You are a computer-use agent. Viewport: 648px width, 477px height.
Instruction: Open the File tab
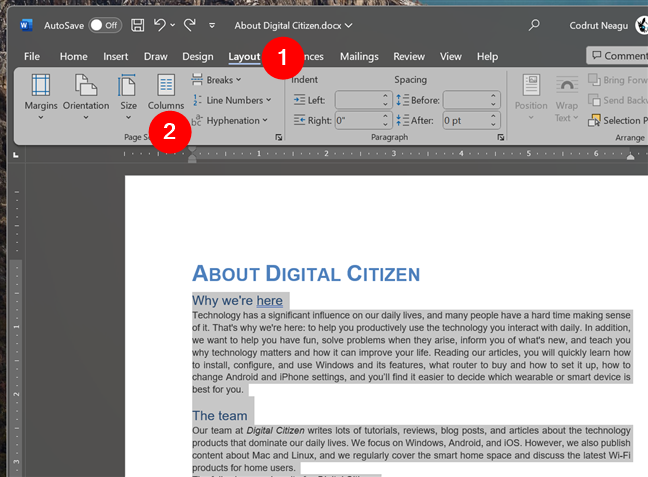(x=32, y=56)
